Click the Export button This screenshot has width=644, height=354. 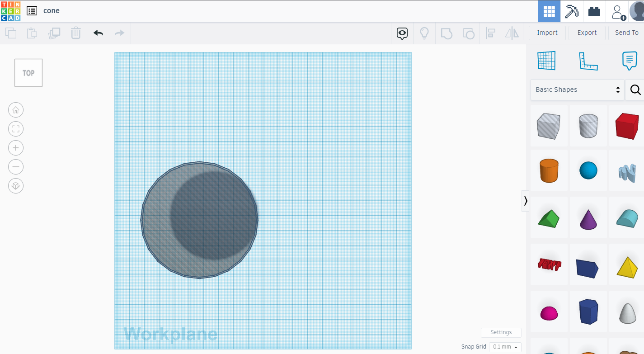click(587, 33)
